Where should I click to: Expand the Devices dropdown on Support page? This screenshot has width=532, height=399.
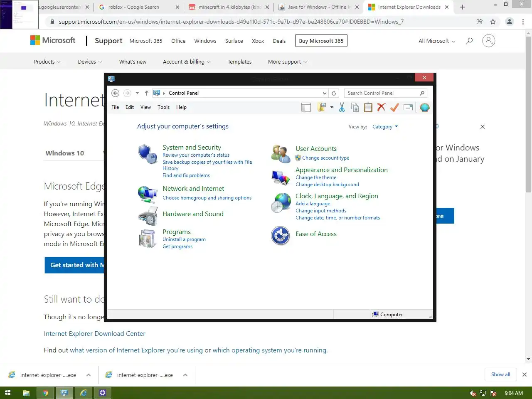[x=90, y=62]
